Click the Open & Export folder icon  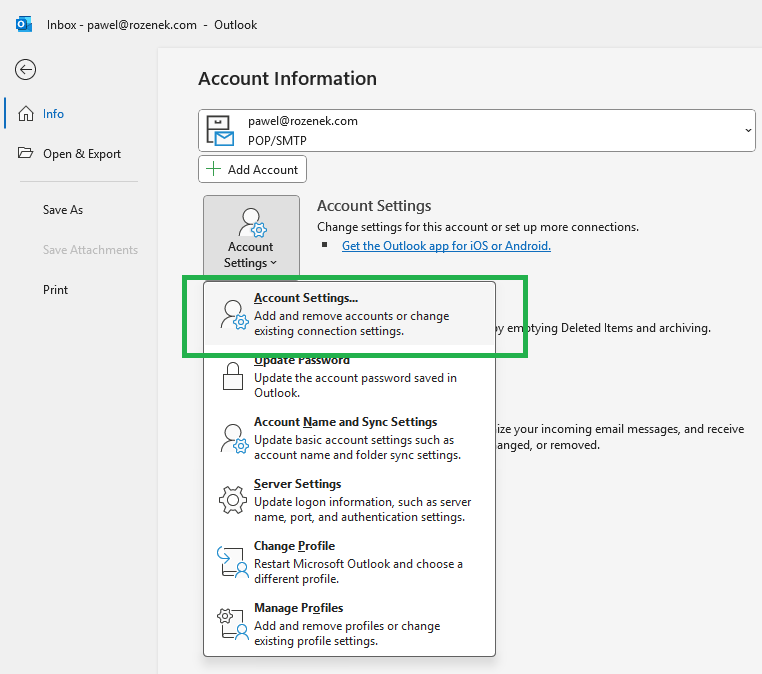tap(25, 153)
